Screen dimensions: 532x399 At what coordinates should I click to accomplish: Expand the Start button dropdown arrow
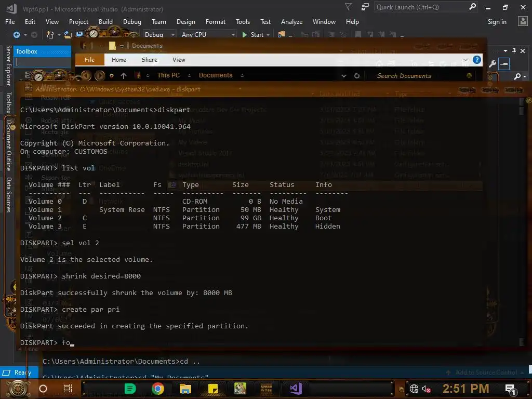tap(268, 35)
